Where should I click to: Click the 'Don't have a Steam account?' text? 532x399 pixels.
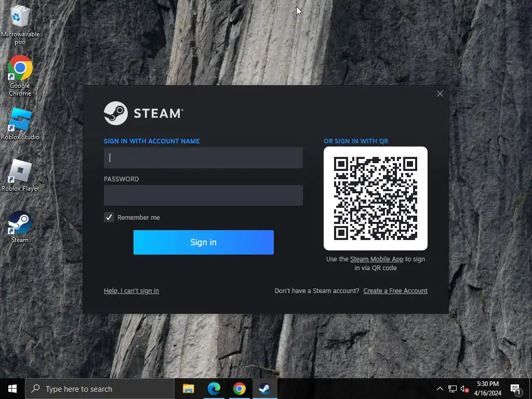[x=317, y=291]
